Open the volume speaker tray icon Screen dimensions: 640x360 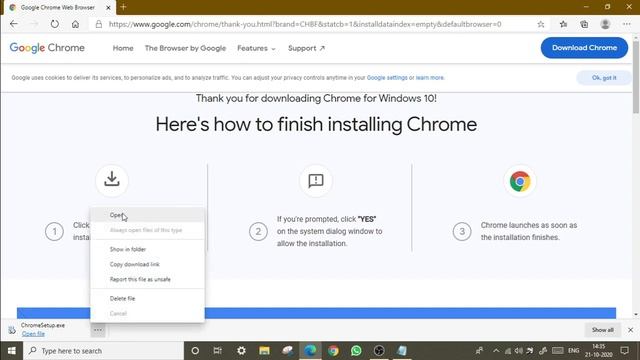coord(518,351)
